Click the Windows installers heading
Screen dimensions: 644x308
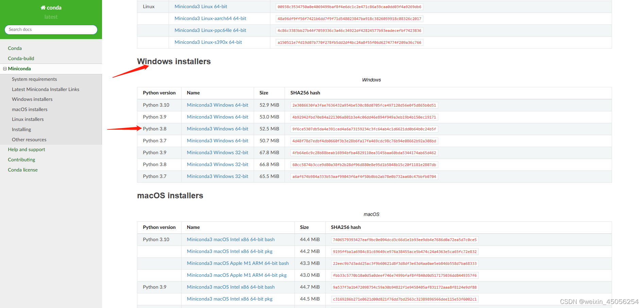174,61
